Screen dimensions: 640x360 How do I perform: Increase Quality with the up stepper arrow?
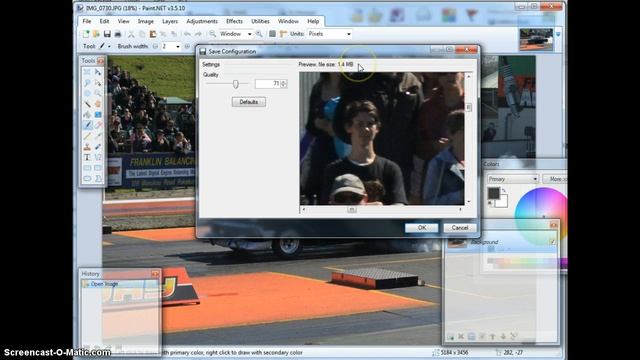point(284,82)
